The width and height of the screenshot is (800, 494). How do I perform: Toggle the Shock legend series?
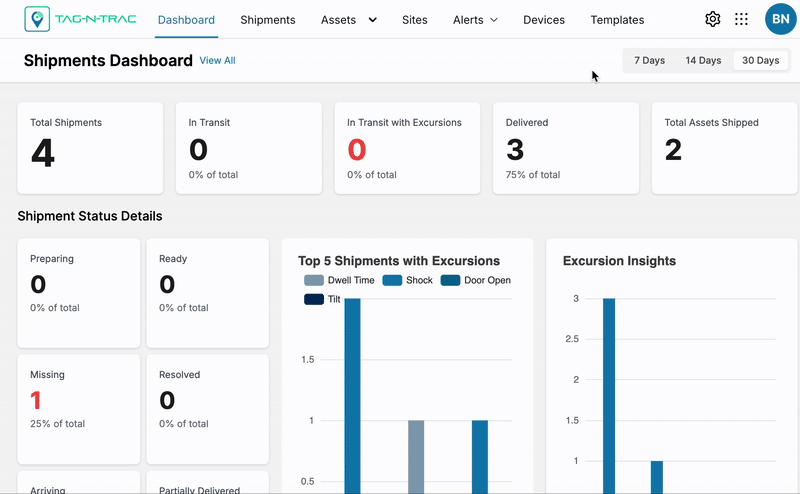coord(408,280)
